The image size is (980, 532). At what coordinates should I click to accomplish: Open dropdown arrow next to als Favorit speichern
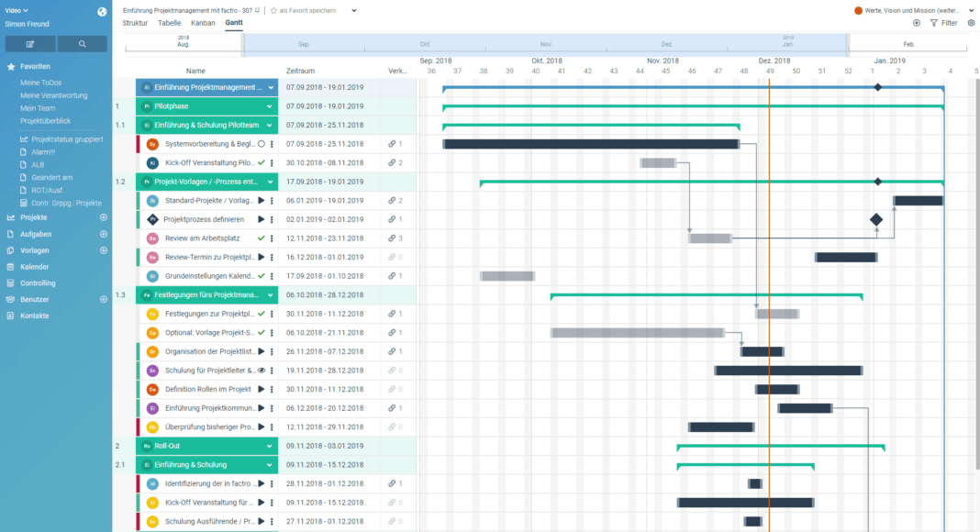[x=354, y=11]
